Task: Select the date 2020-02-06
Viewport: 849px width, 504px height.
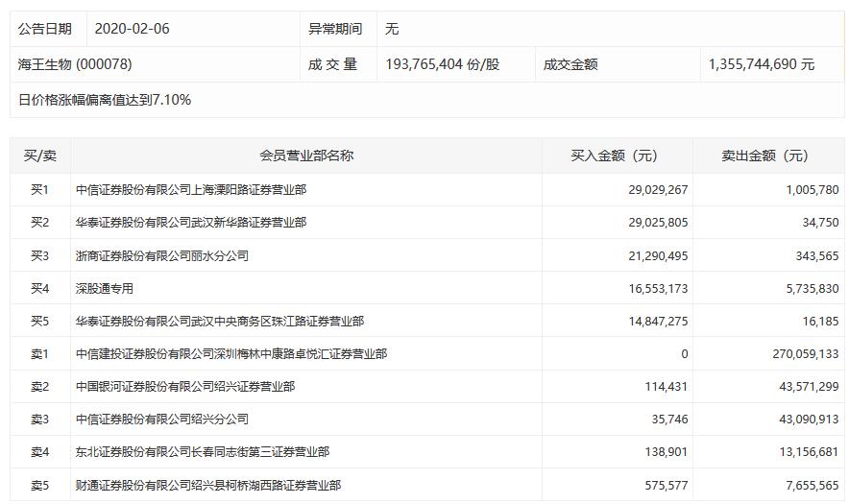Action: click(x=133, y=29)
